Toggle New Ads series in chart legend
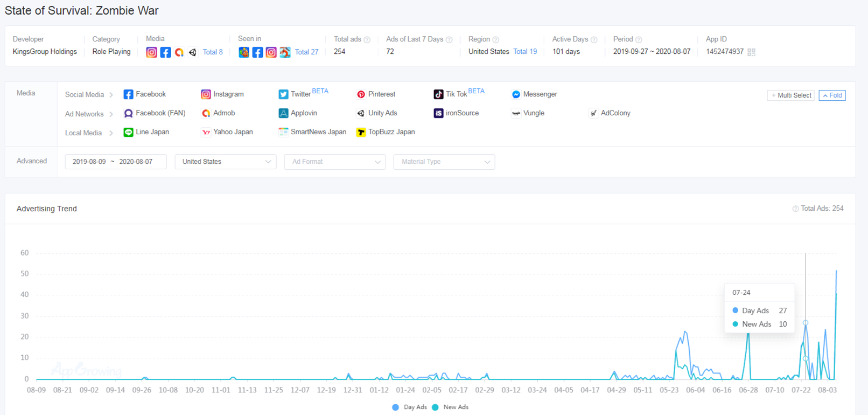Screen dimensions: 868x415 pos(450,407)
